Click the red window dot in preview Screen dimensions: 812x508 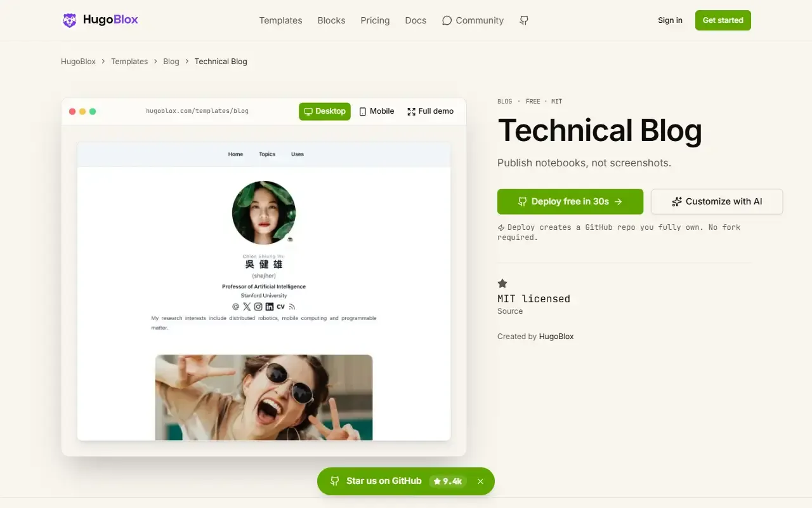tap(72, 112)
